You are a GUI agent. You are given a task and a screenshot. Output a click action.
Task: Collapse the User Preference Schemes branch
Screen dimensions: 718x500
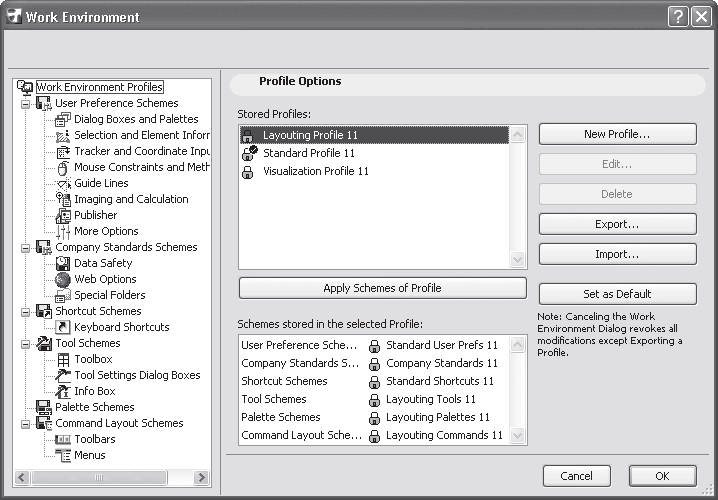coord(24,103)
